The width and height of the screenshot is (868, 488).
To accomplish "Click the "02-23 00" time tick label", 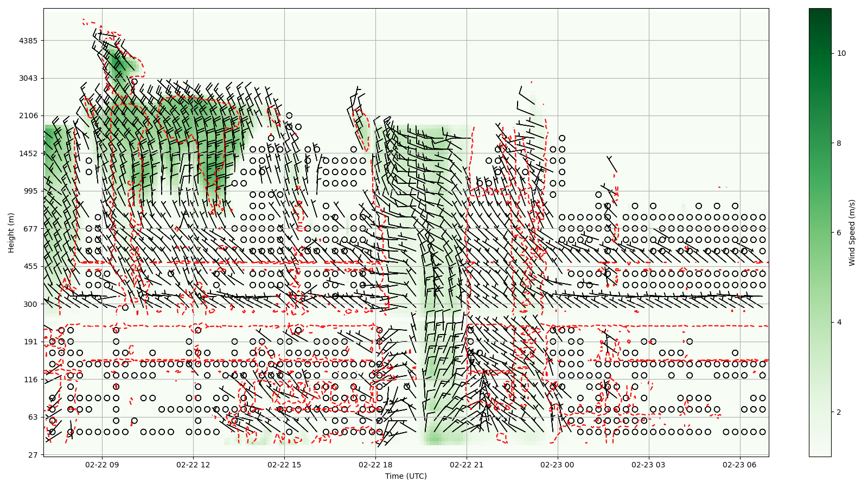I will 558,465.
